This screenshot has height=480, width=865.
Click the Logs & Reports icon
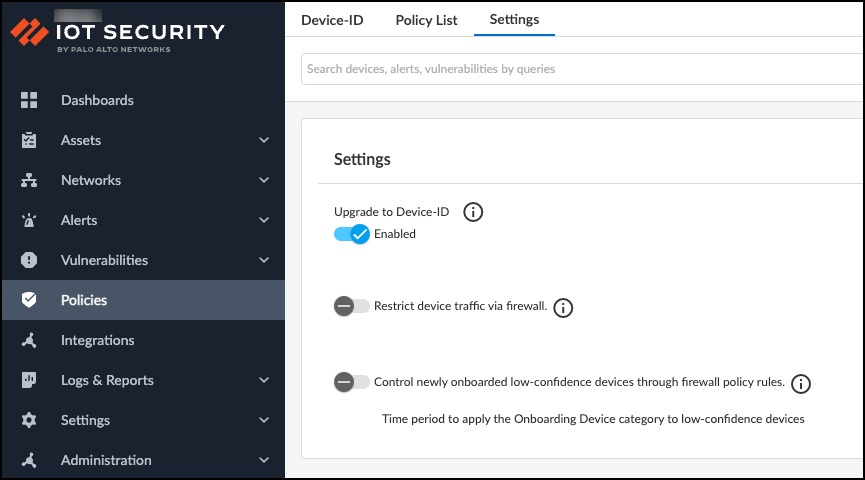[x=29, y=380]
